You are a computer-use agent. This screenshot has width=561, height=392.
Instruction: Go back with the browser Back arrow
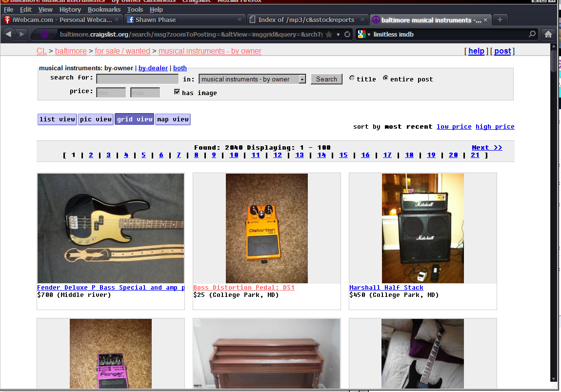point(9,34)
